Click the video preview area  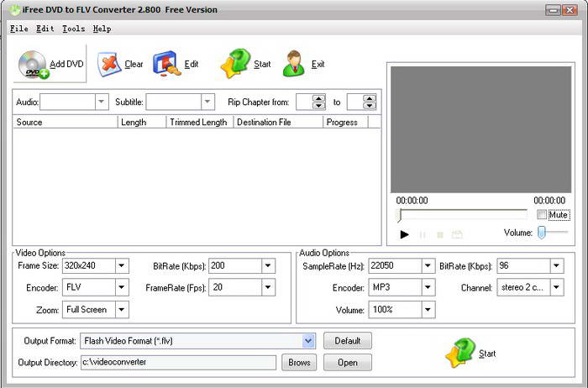point(480,129)
